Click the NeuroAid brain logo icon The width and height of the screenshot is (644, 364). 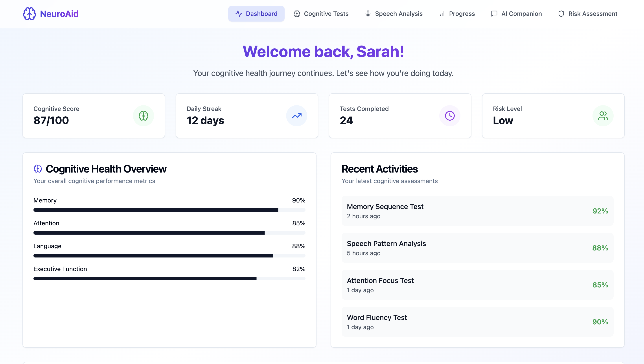point(29,13)
